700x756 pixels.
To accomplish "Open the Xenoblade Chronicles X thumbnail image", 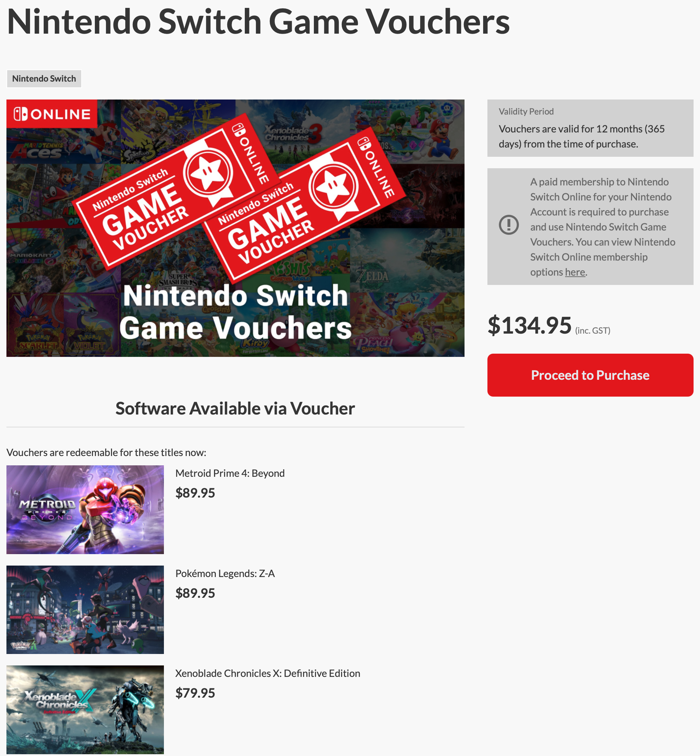I will (85, 709).
